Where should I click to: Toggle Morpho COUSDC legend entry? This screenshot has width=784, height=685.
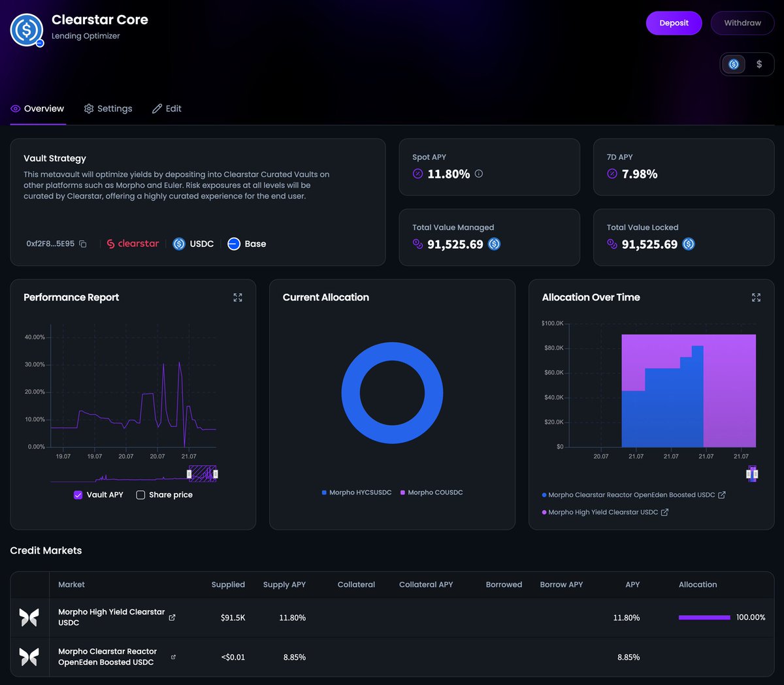click(432, 492)
